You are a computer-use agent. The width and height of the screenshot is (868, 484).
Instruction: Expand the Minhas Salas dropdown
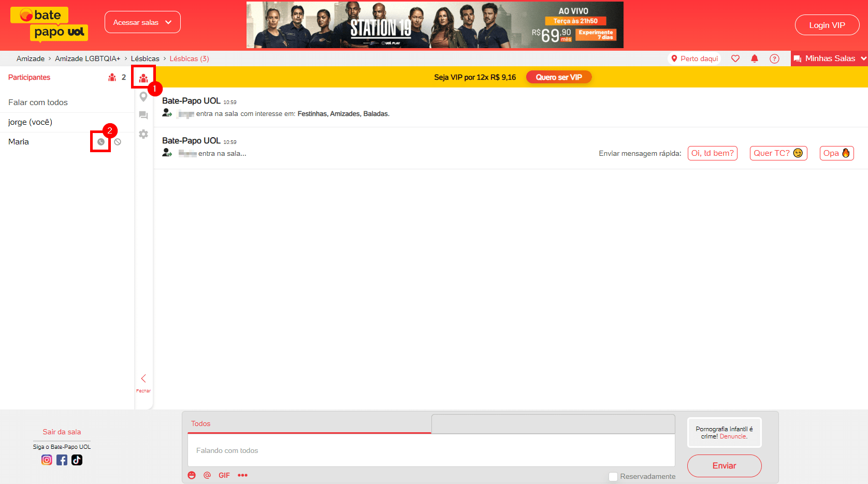(x=829, y=58)
